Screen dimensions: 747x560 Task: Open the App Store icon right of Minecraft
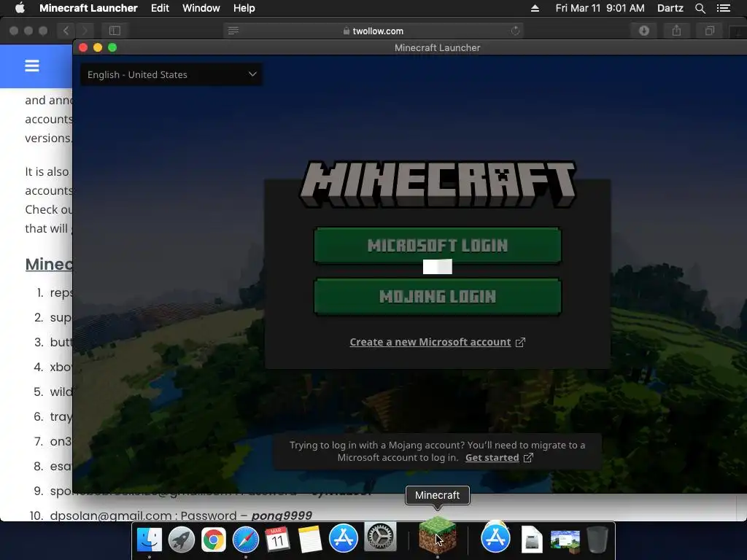pos(495,539)
